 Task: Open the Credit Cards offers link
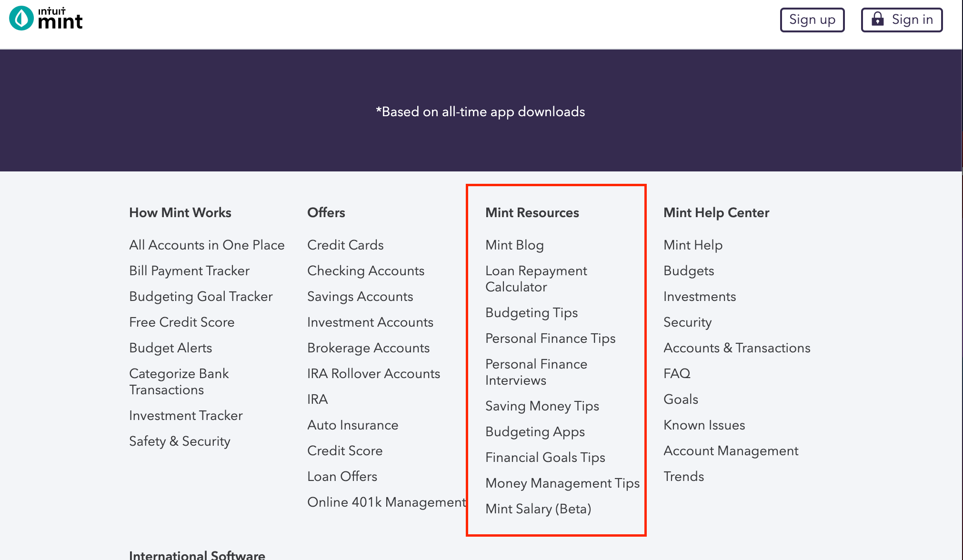[345, 245]
